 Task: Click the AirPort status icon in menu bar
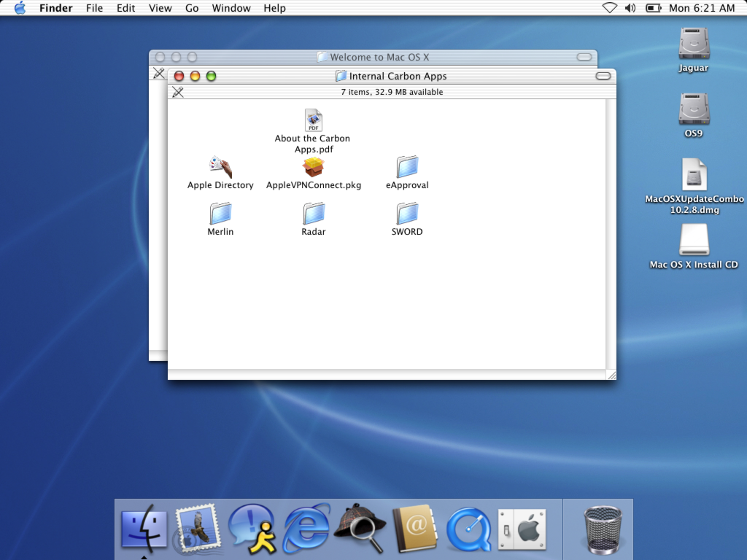[x=610, y=8]
